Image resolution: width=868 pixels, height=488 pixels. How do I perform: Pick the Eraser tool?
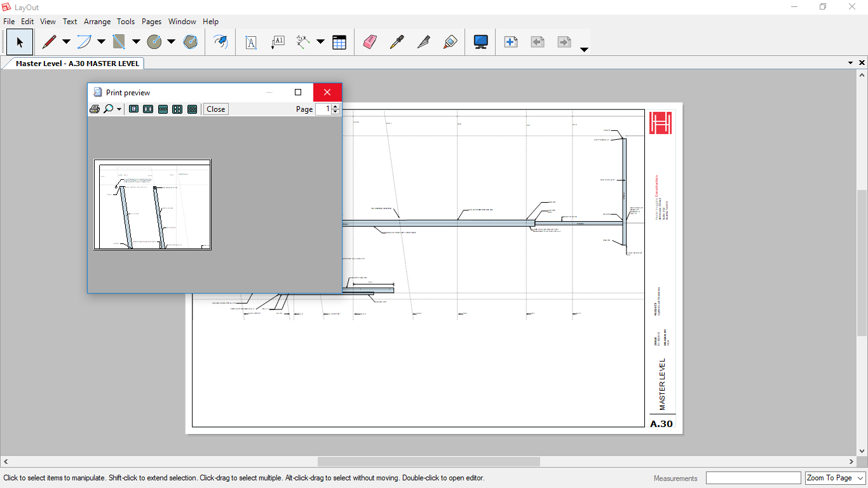point(370,43)
